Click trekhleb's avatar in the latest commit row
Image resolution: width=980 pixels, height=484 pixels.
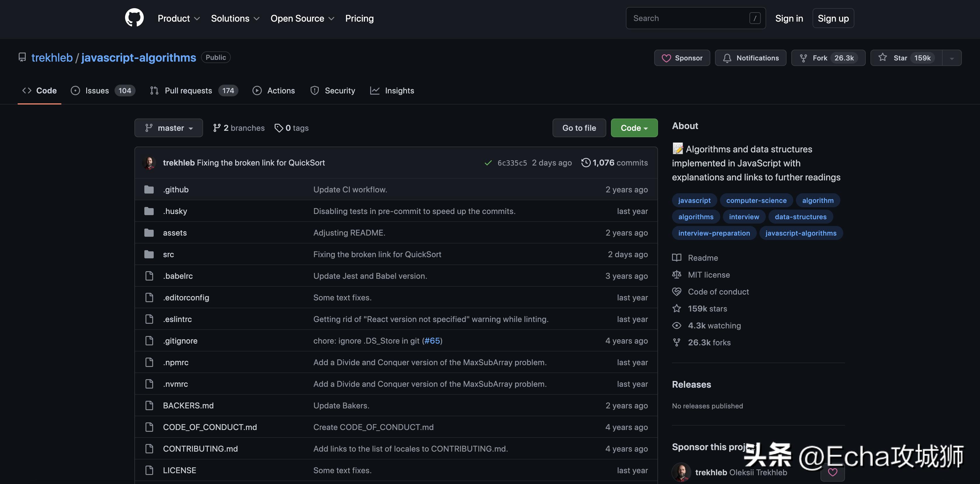[x=149, y=163]
